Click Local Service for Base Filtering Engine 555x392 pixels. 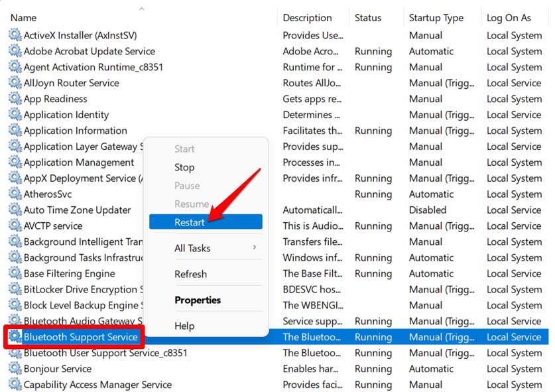coord(514,273)
